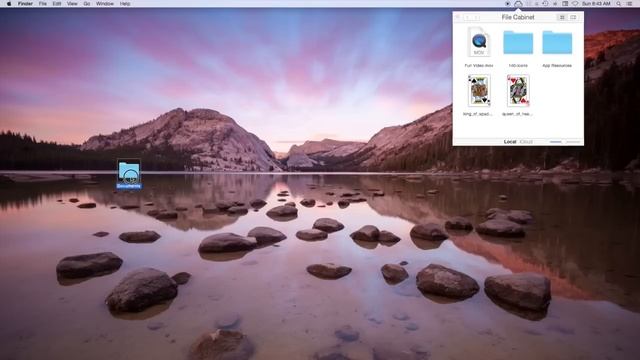Go back in File Cabinet
This screenshot has width=640, height=360.
(x=467, y=18)
